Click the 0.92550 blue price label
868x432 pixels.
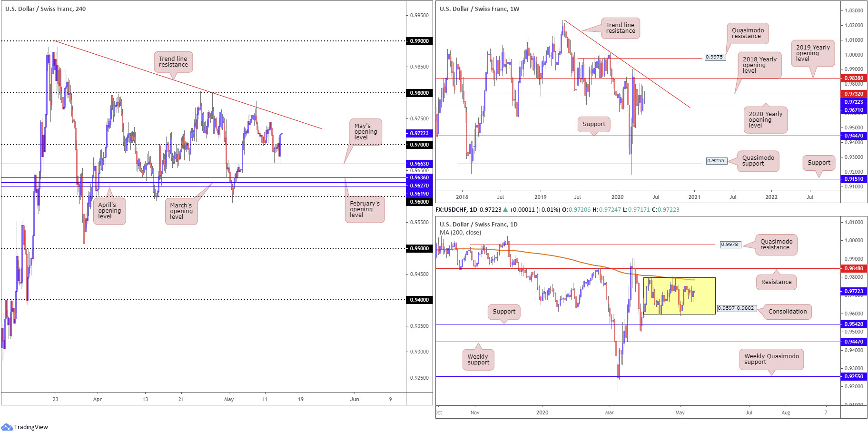(x=854, y=376)
